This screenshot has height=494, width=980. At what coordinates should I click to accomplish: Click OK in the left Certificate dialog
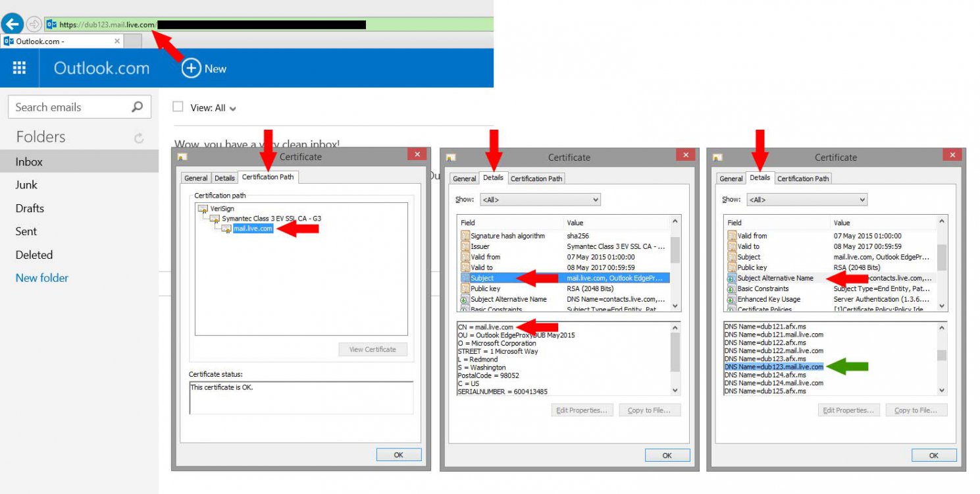click(x=399, y=454)
